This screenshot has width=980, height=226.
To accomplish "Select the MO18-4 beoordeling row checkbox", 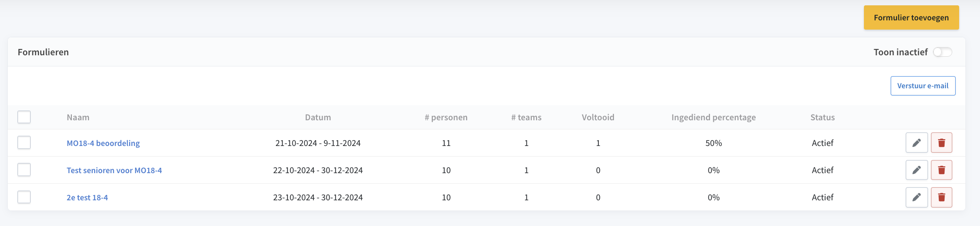I will [x=24, y=143].
